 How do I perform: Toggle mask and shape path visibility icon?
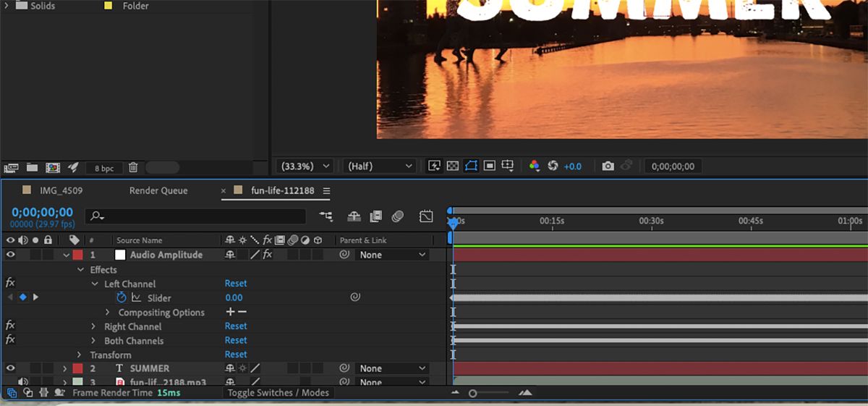point(471,166)
